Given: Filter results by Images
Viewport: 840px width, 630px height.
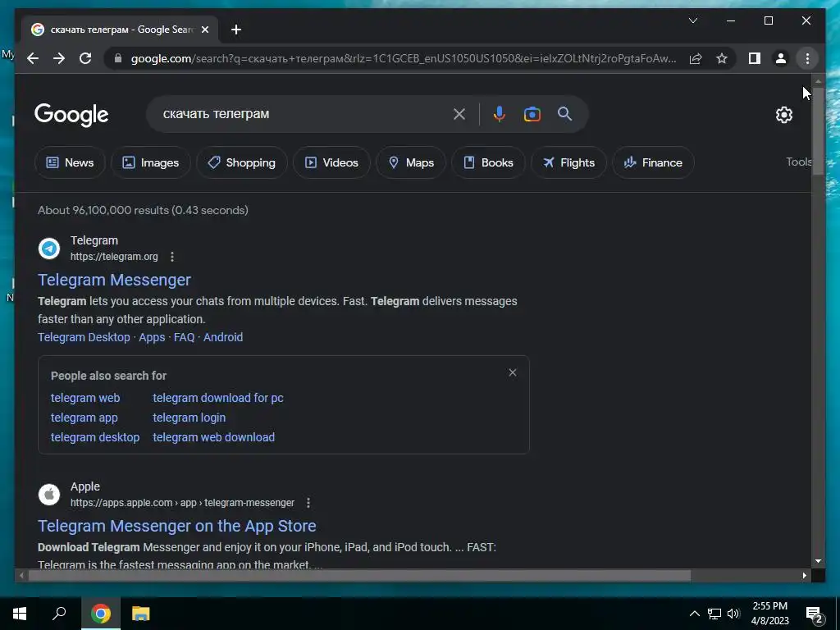Looking at the screenshot, I should pyautogui.click(x=151, y=162).
